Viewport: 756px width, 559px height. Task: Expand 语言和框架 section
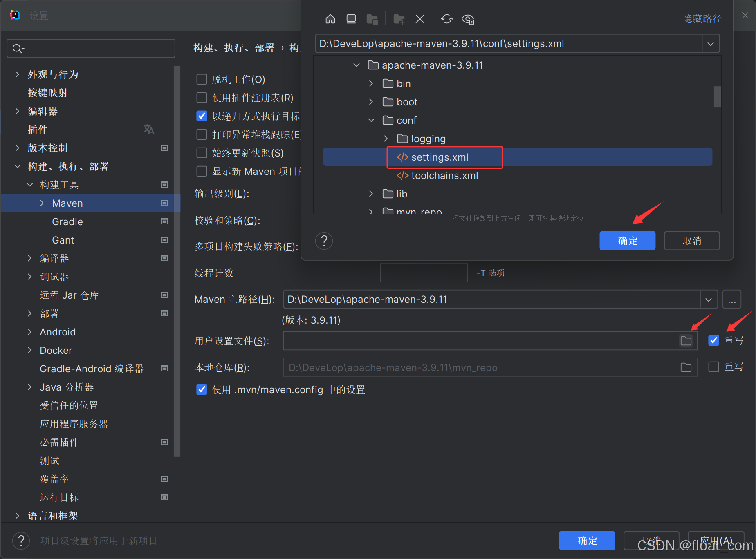point(17,516)
